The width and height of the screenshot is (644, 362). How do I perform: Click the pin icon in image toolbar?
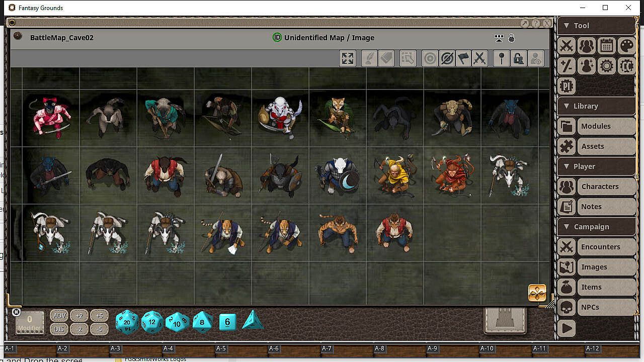[502, 58]
